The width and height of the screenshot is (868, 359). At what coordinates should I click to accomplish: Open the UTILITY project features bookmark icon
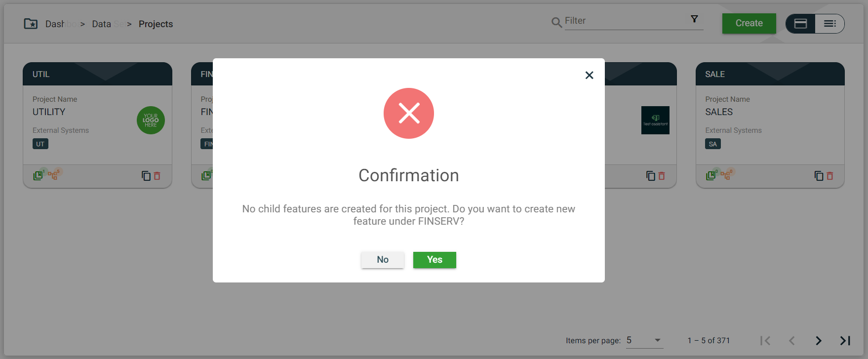[38, 175]
